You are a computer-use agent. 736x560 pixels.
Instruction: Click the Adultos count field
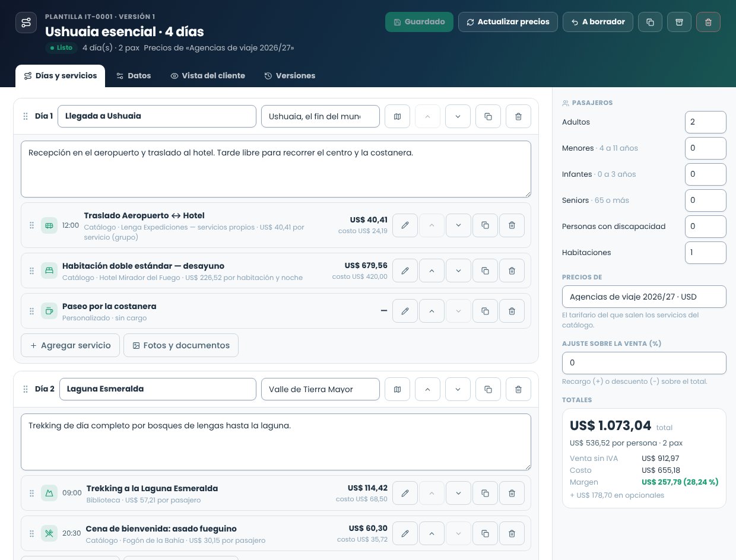705,122
